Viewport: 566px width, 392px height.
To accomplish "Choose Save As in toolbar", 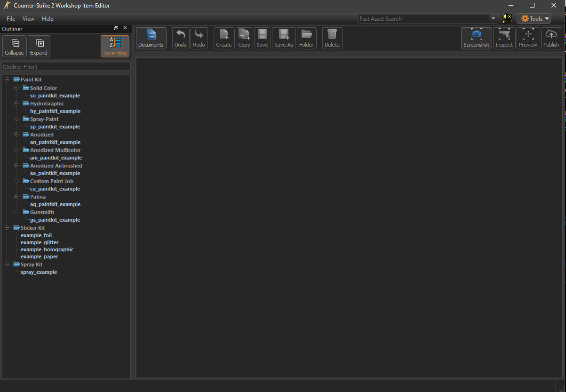I will pyautogui.click(x=284, y=38).
